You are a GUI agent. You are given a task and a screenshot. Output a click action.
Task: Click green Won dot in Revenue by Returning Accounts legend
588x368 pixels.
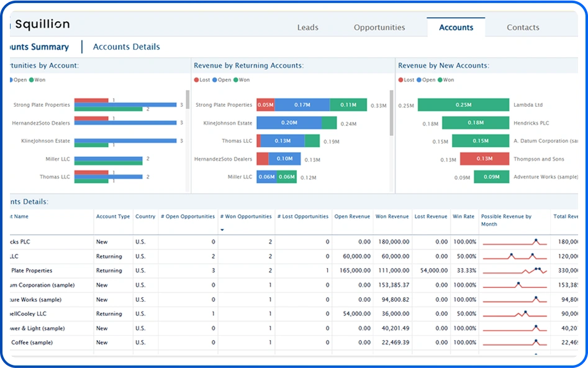pos(236,80)
